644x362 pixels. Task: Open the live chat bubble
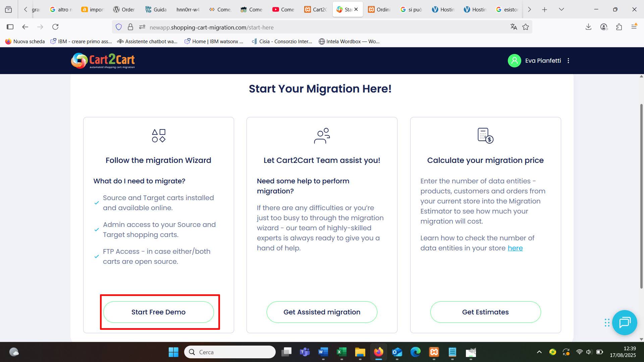[x=625, y=322]
